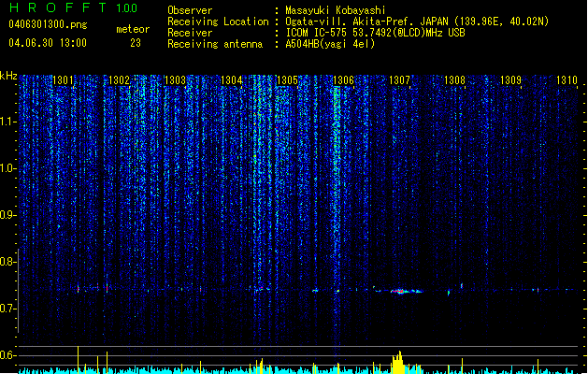Click the 1306 time marker
Screen dimensions: 588x374
tap(343, 80)
